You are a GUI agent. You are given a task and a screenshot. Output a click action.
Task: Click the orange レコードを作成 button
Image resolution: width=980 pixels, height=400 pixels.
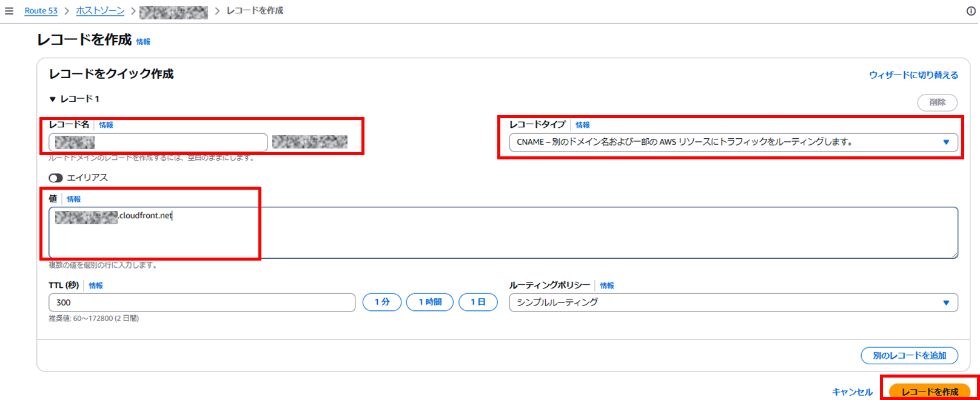930,392
